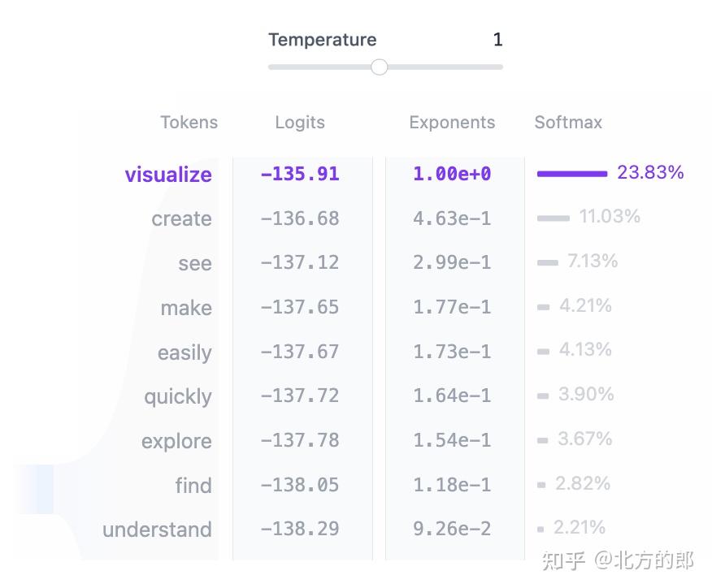
Task: Click the 11.03% softmax bar
Action: pyautogui.click(x=554, y=218)
